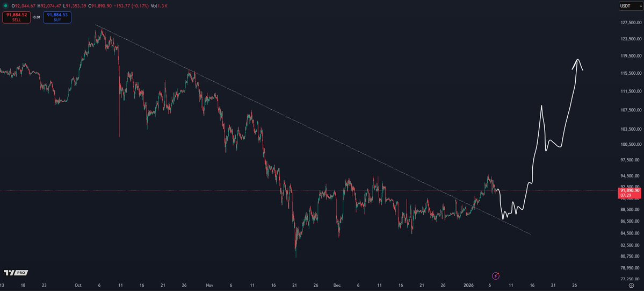This screenshot has width=644, height=291.
Task: Open the USDT currency dropdown
Action: tap(631, 6)
